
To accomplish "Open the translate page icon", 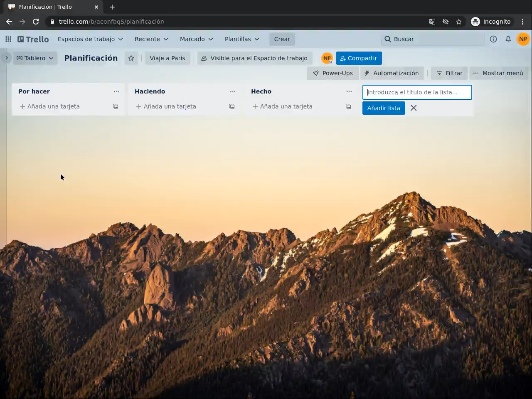I will pos(432,22).
